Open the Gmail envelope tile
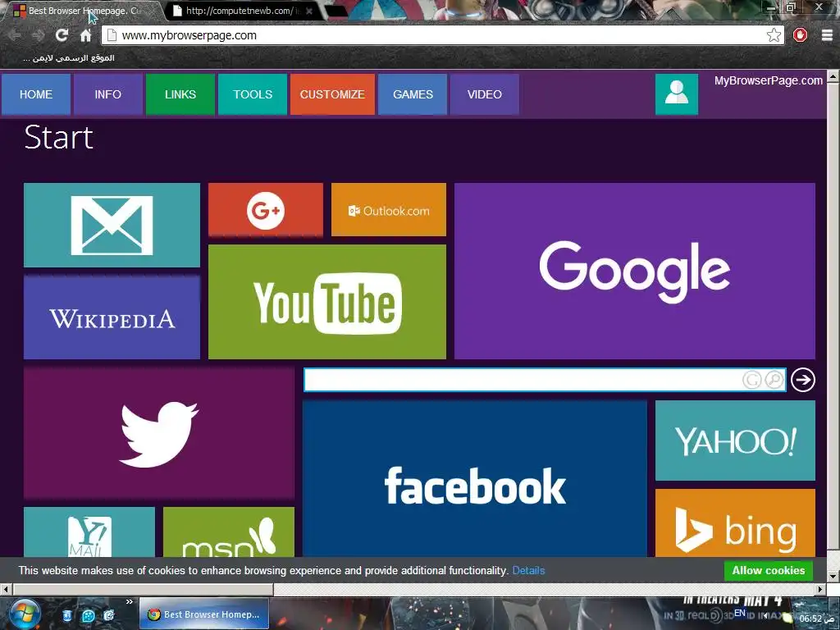 coord(112,225)
